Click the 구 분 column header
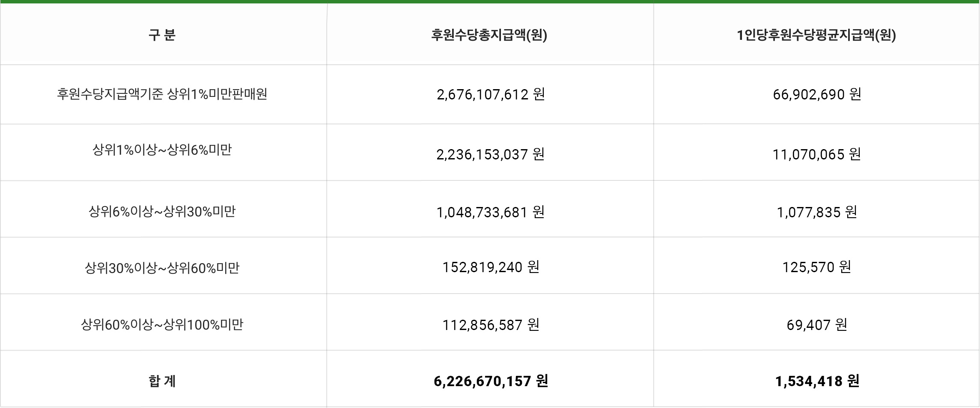 click(x=162, y=35)
